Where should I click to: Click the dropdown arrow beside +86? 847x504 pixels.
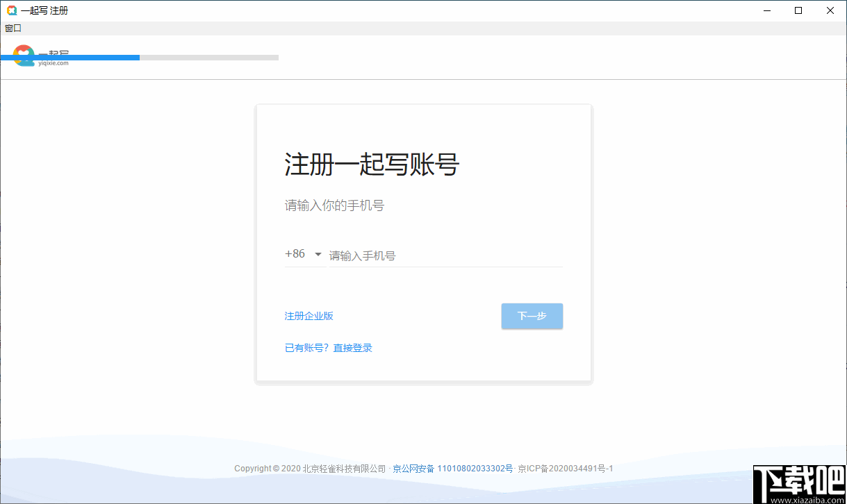click(318, 255)
